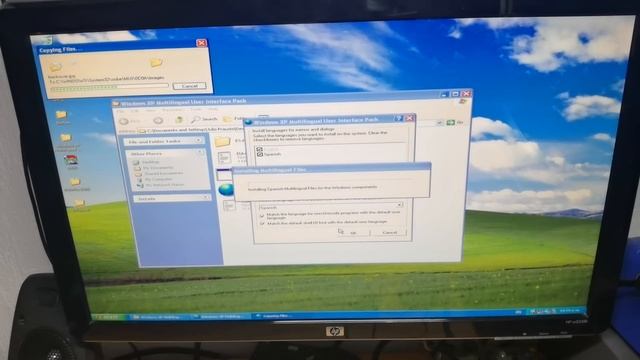Switch to Copying Files taskbar button

tap(281, 316)
